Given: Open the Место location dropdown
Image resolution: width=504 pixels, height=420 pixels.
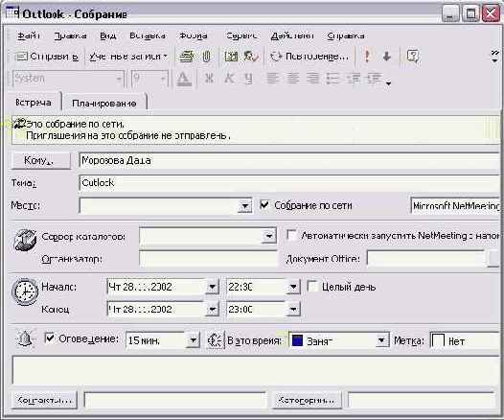Looking at the screenshot, I should [x=245, y=205].
